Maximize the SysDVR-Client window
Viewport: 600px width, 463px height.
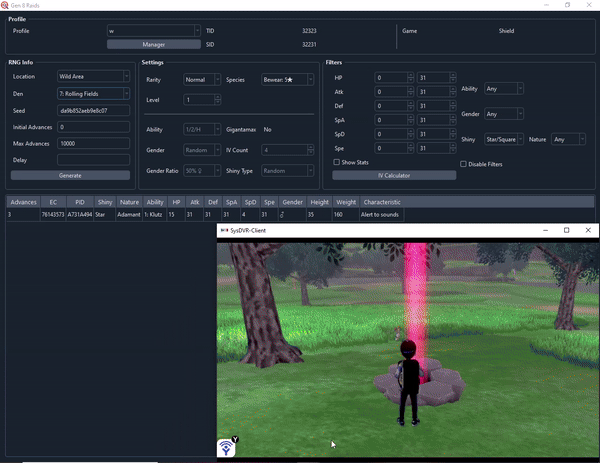[566, 230]
